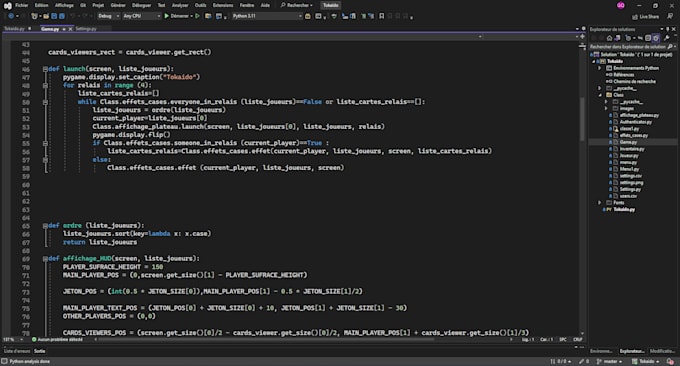Select Joueur.py file
This screenshot has width=680, height=366.
pos(629,156)
